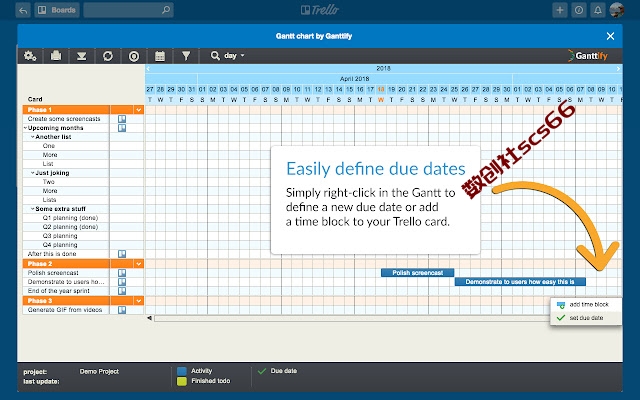Open Trello card icon for Create some screencasts
Viewport: 640px width, 400px height.
coord(122,119)
